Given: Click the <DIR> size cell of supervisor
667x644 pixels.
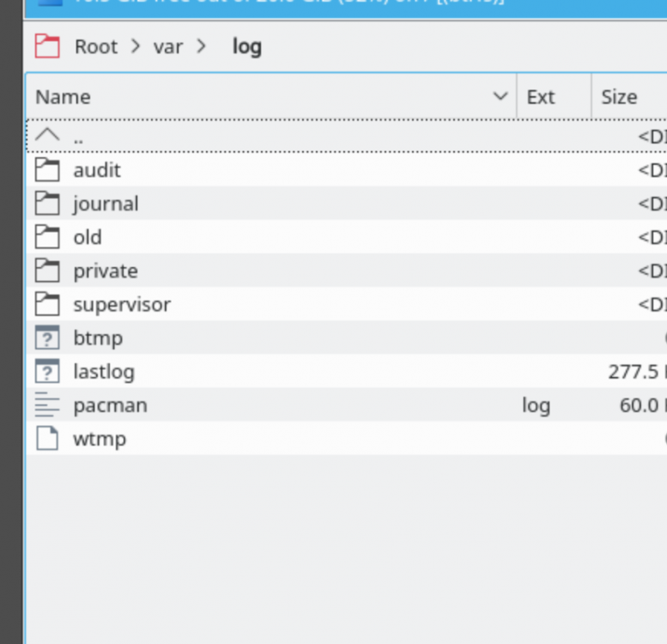Looking at the screenshot, I should tap(652, 305).
